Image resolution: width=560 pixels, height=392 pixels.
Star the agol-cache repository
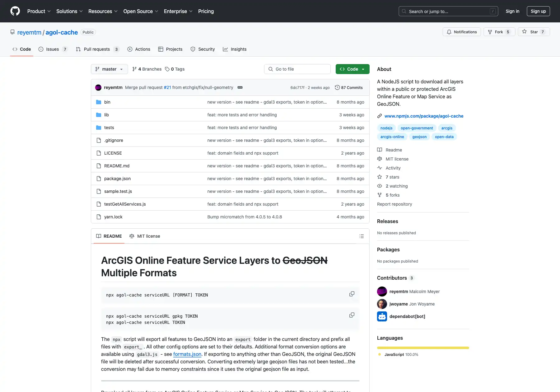click(534, 32)
